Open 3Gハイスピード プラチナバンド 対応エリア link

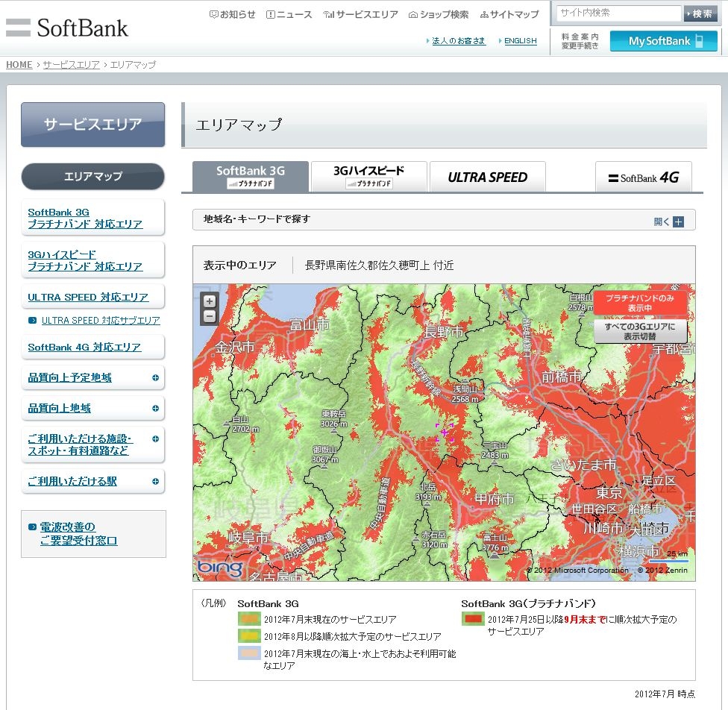(x=85, y=260)
